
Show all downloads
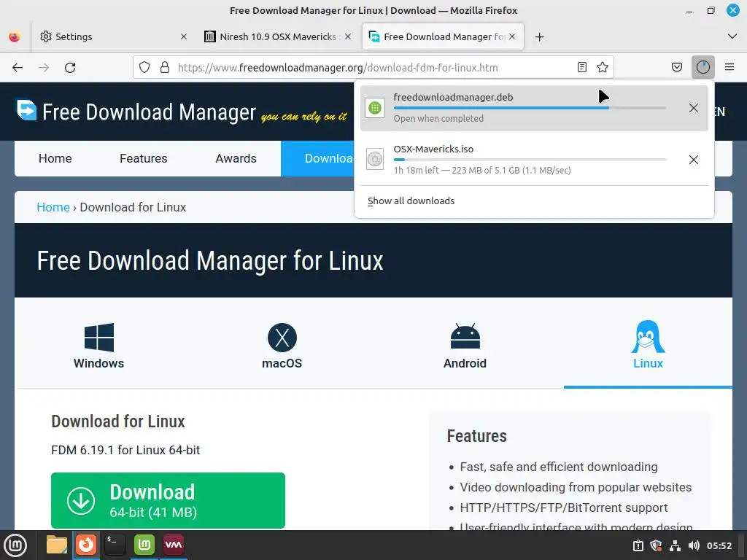point(411,201)
